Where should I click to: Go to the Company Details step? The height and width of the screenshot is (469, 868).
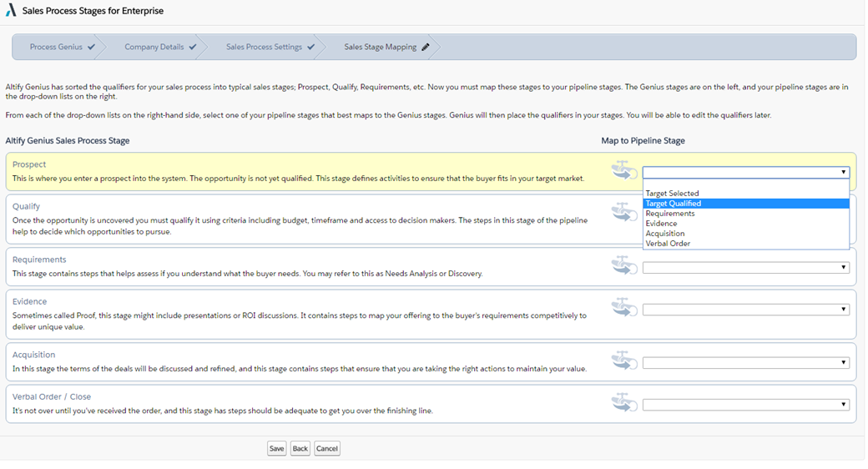[x=154, y=47]
